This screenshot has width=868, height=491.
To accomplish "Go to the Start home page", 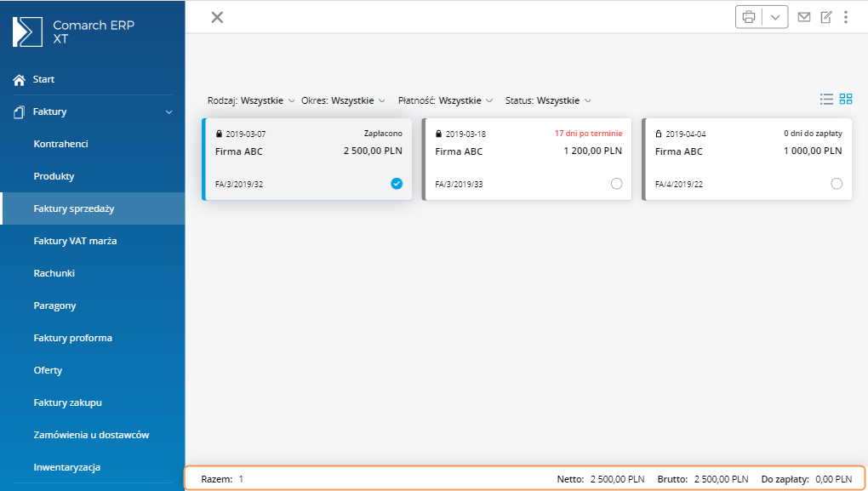I will (x=43, y=79).
